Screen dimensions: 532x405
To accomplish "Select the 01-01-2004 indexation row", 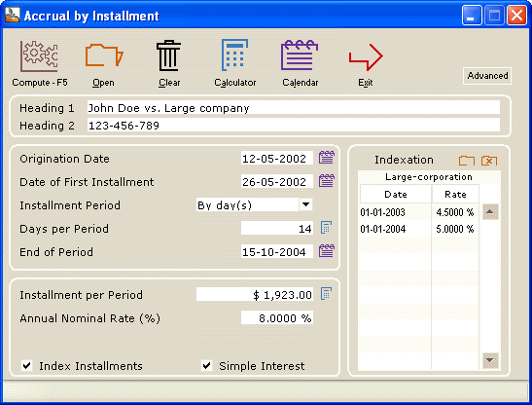I will (x=419, y=229).
